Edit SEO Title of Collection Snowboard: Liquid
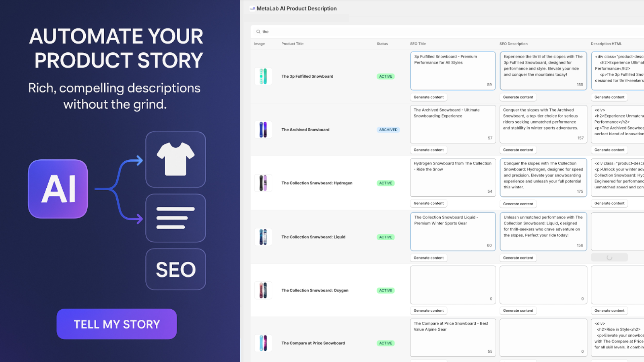The height and width of the screenshot is (362, 644). pos(453,231)
